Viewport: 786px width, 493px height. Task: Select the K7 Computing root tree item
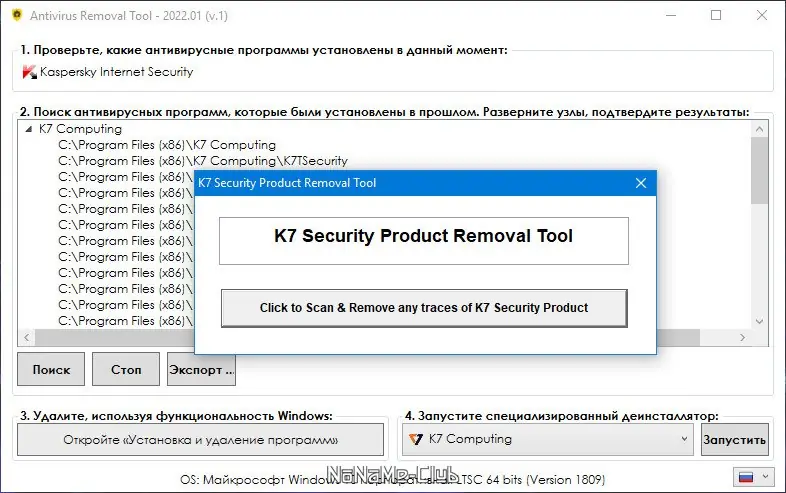click(x=80, y=129)
